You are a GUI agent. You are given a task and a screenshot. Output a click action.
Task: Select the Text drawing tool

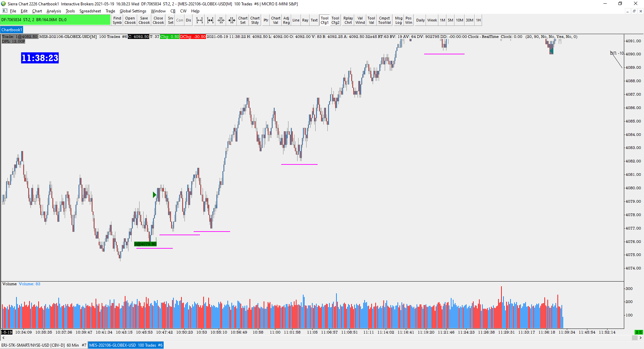314,20
